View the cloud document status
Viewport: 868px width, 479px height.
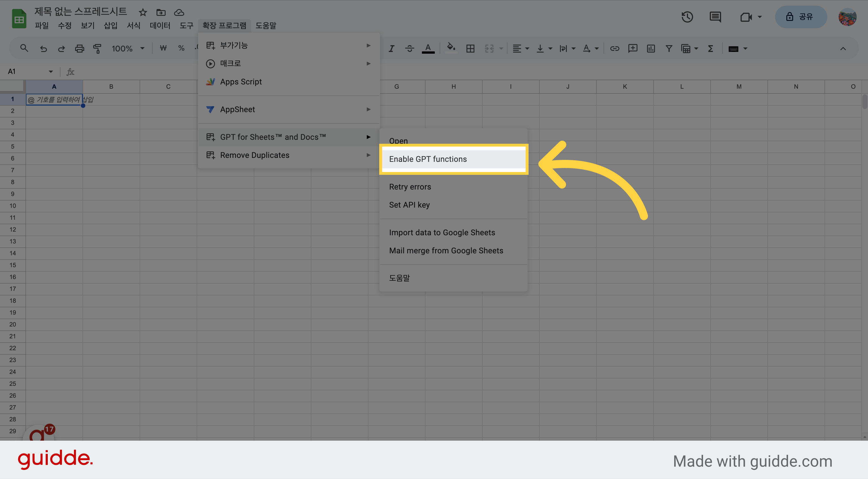(x=179, y=12)
